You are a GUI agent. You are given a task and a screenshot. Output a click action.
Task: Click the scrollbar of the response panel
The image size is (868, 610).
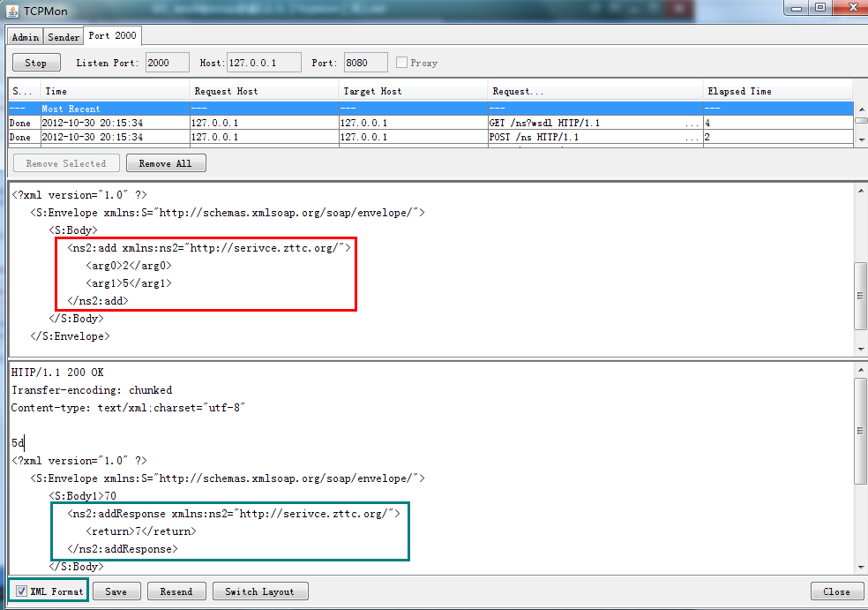click(x=859, y=433)
